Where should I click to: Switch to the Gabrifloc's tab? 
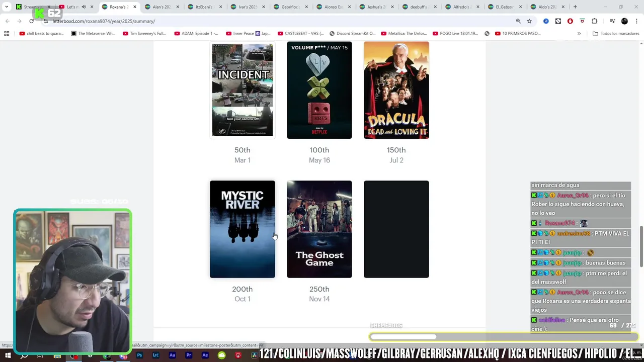pos(290,7)
